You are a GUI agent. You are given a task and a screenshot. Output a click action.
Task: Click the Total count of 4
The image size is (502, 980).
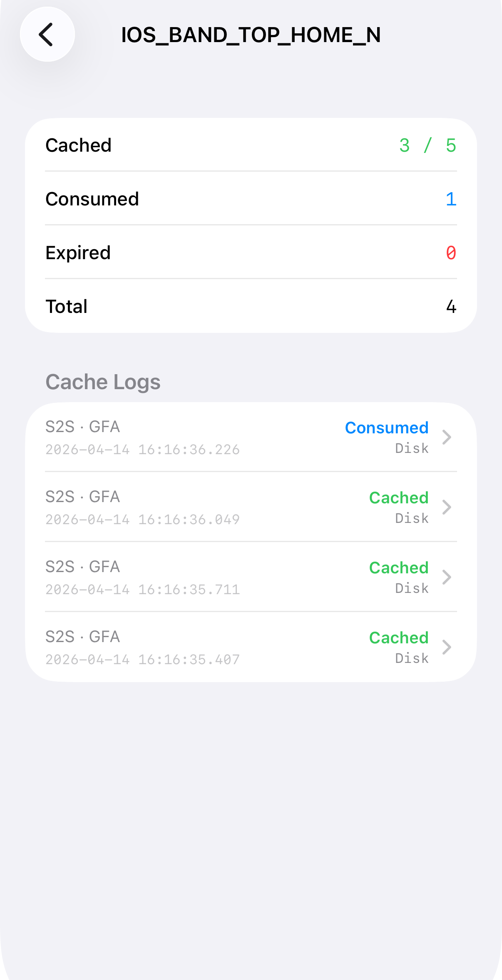click(x=451, y=307)
